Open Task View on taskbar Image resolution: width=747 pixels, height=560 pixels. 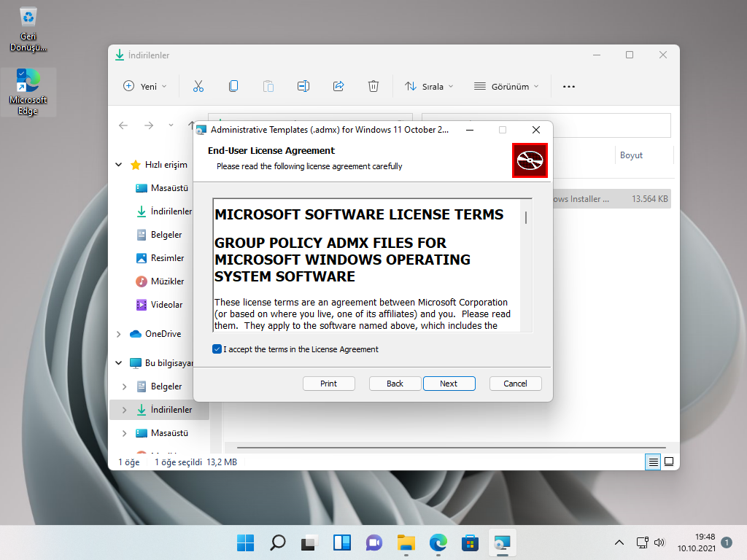tap(309, 542)
